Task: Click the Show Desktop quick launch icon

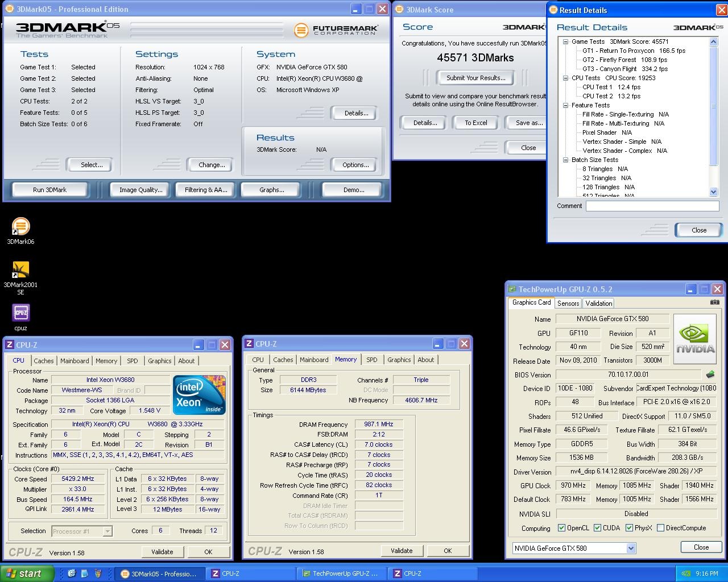Action: pyautogui.click(x=85, y=573)
